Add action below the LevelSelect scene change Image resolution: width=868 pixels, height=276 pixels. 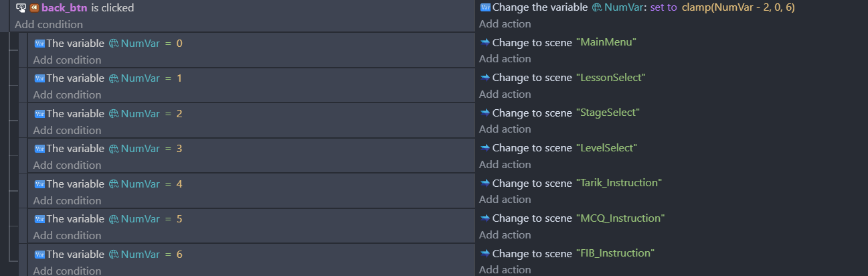click(505, 164)
